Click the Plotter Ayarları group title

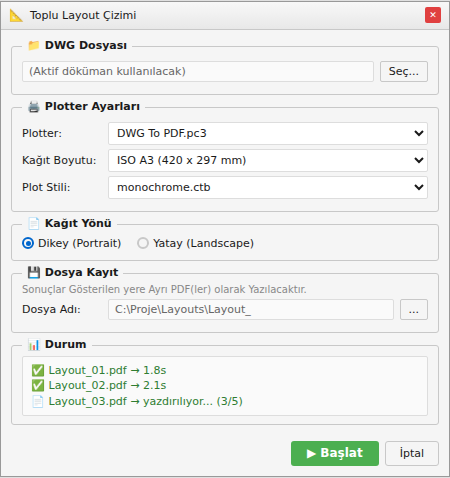92,106
